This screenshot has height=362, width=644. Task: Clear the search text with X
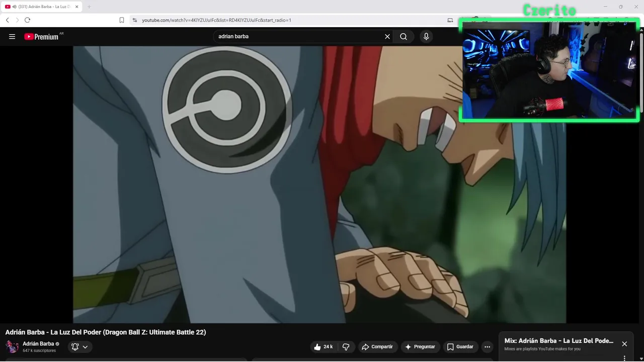[x=387, y=37]
